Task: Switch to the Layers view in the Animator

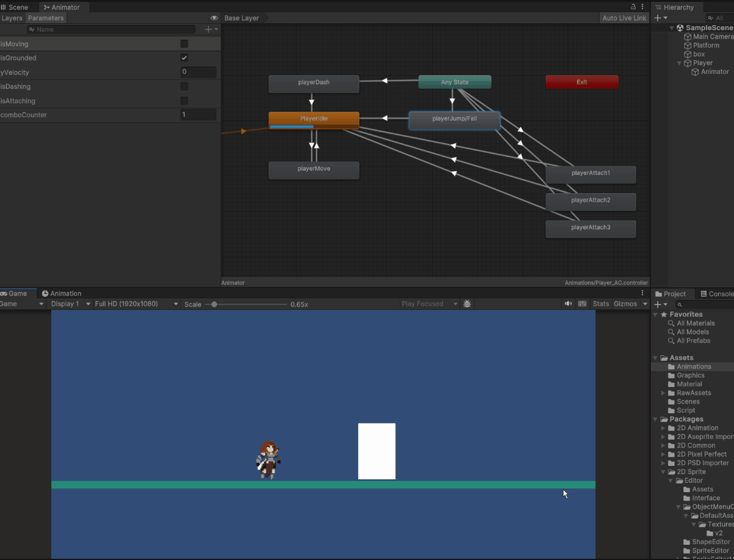Action: [x=12, y=18]
